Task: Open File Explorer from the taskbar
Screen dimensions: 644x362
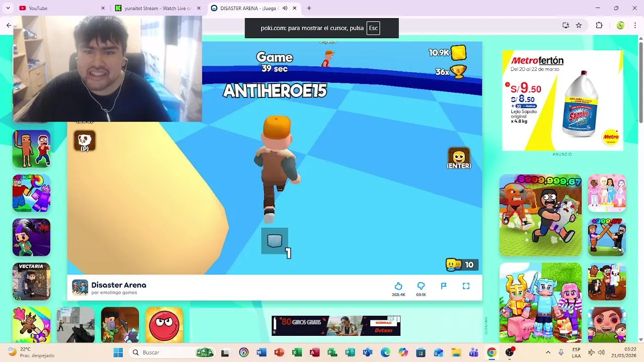Action: (456, 352)
